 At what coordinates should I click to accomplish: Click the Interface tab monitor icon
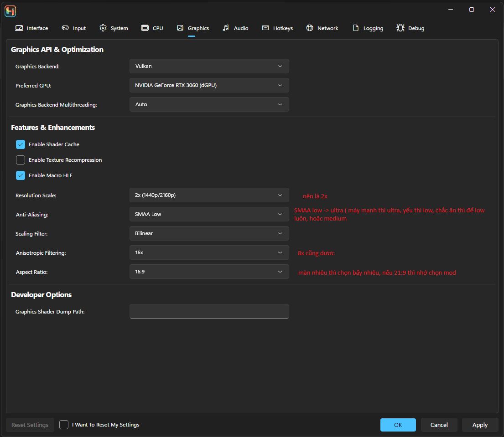pos(19,28)
